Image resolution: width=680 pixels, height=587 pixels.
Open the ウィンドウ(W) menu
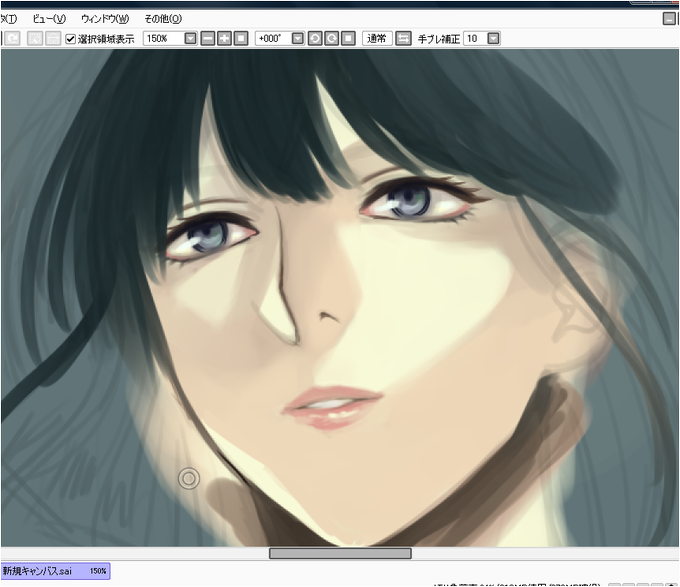(x=105, y=19)
